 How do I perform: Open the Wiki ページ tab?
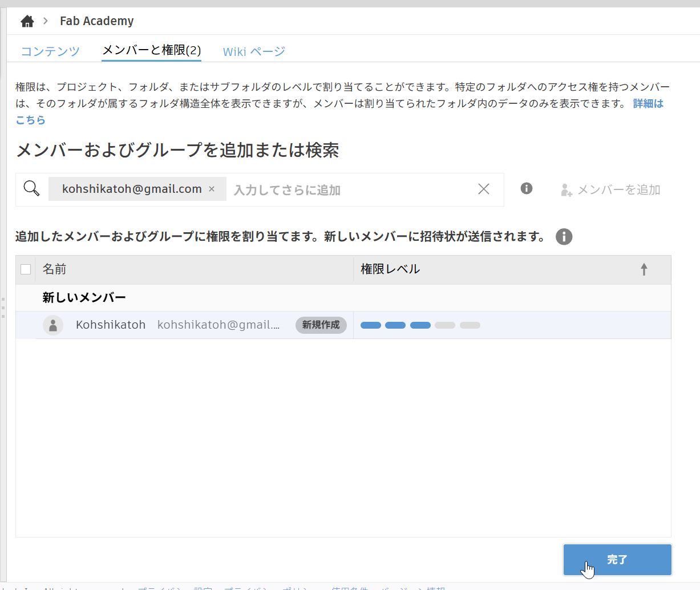click(x=253, y=51)
